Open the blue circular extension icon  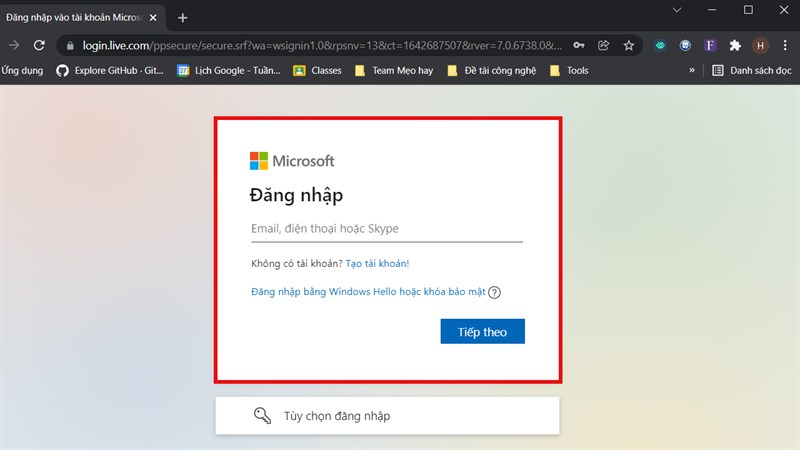(x=685, y=45)
